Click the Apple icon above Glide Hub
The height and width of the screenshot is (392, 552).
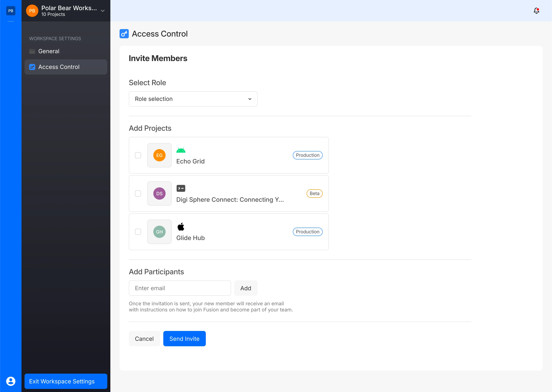(x=181, y=227)
